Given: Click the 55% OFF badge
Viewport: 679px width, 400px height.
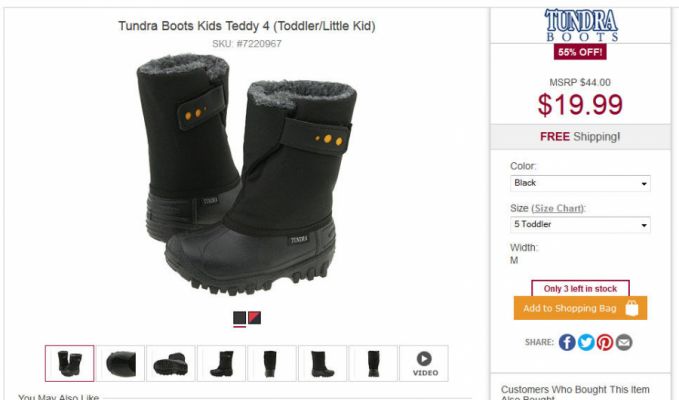Looking at the screenshot, I should [x=580, y=52].
